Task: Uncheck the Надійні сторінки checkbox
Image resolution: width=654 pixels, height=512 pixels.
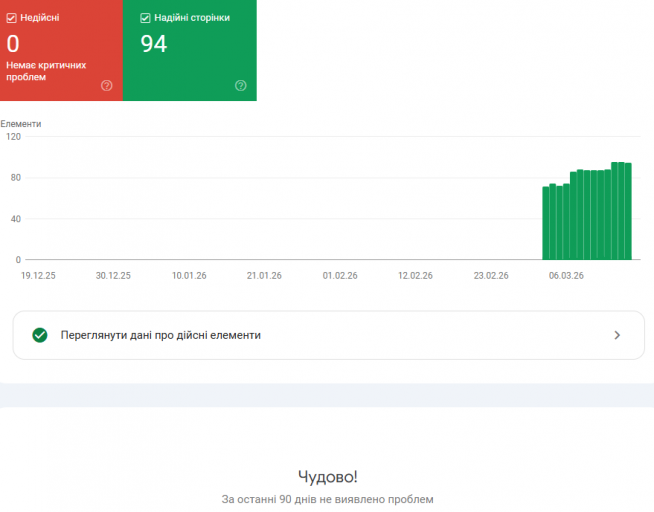Action: pos(145,18)
